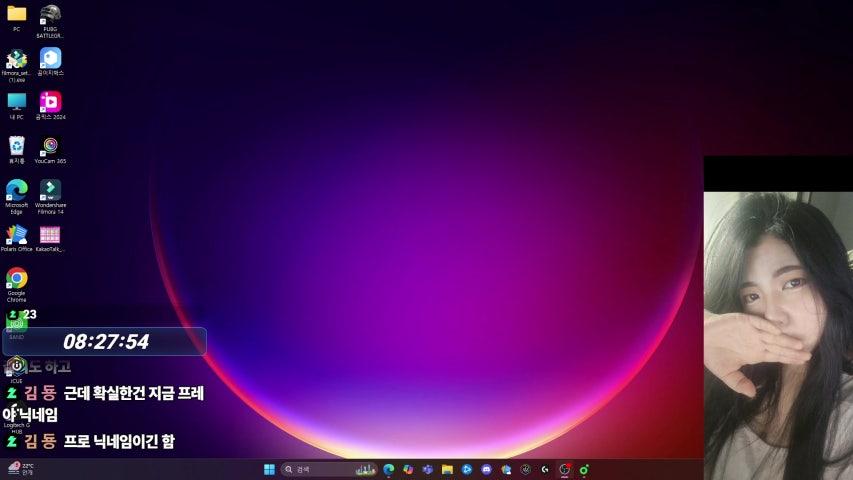Open File Explorer from the taskbar

pyautogui.click(x=447, y=469)
